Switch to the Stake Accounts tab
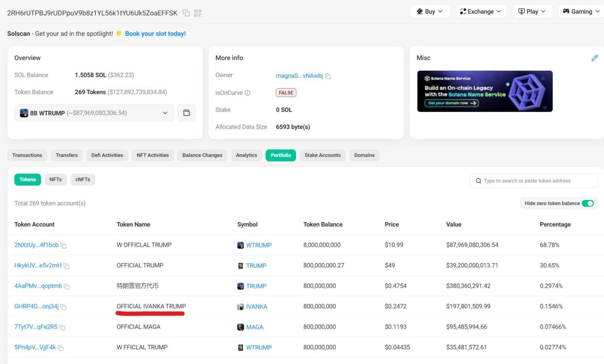Image resolution: width=604 pixels, height=364 pixels. (322, 155)
